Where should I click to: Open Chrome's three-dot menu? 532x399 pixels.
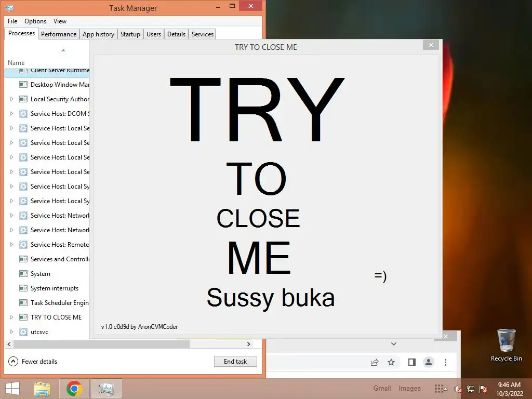(x=445, y=362)
